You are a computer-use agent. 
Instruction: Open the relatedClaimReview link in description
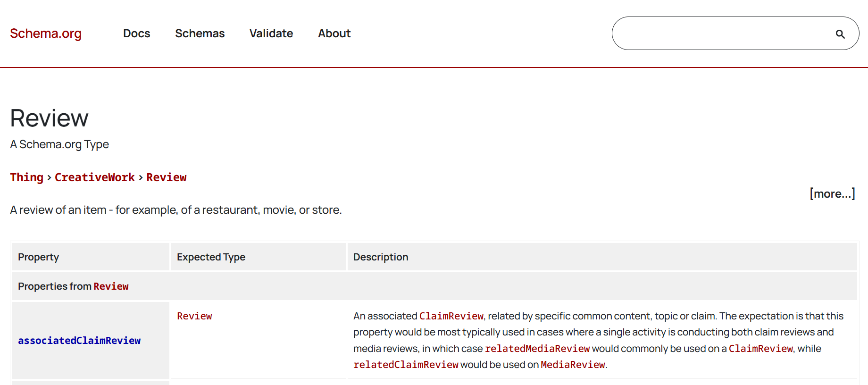(x=406, y=365)
